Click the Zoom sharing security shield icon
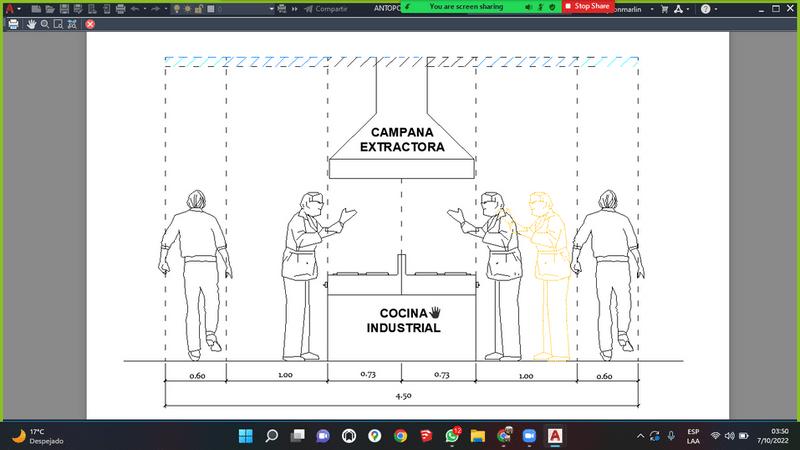Viewport: 800px width, 450px height. pyautogui.click(x=552, y=7)
